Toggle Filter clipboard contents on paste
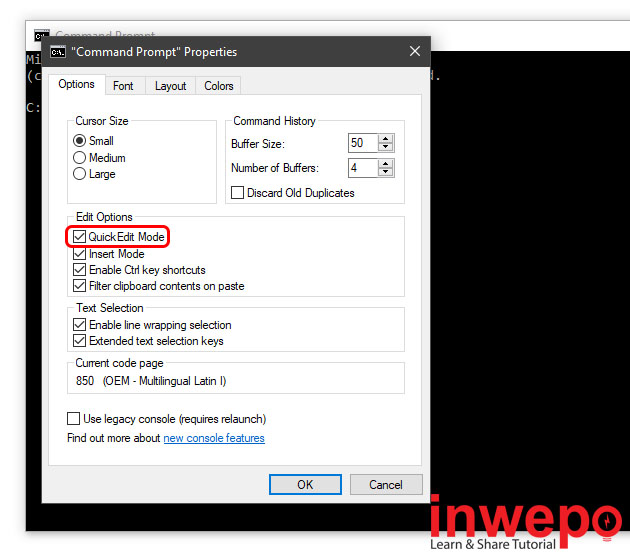Viewport: 630px width, 560px height. 80,286
